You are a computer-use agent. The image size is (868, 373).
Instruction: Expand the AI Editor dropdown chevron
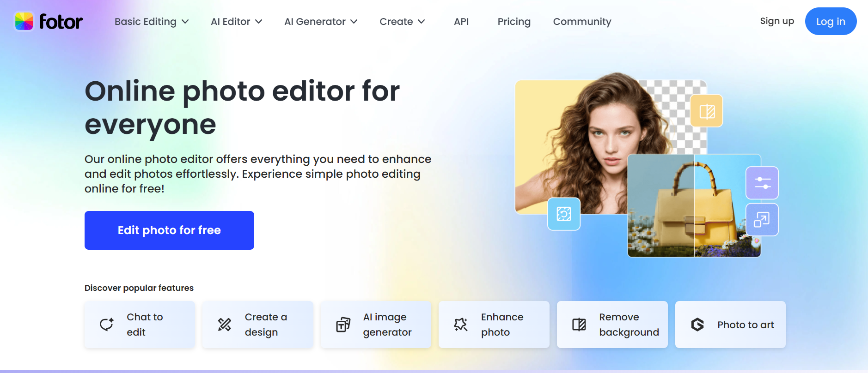click(259, 22)
